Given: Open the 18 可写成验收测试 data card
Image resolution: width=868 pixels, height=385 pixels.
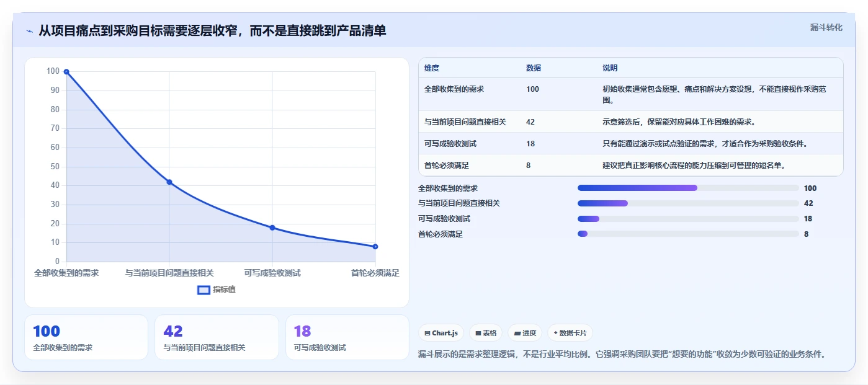Looking at the screenshot, I should coord(347,337).
